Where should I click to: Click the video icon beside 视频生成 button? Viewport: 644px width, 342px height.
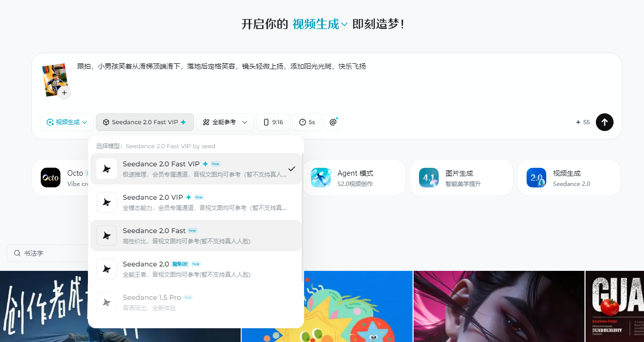click(50, 122)
